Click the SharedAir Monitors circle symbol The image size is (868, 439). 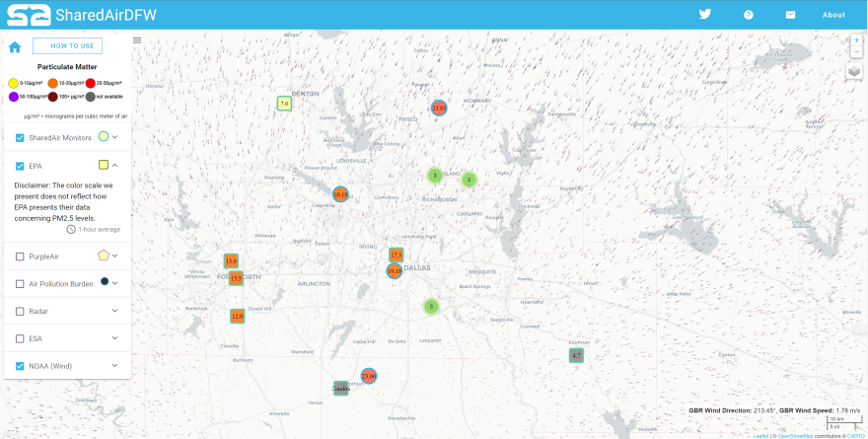point(103,136)
